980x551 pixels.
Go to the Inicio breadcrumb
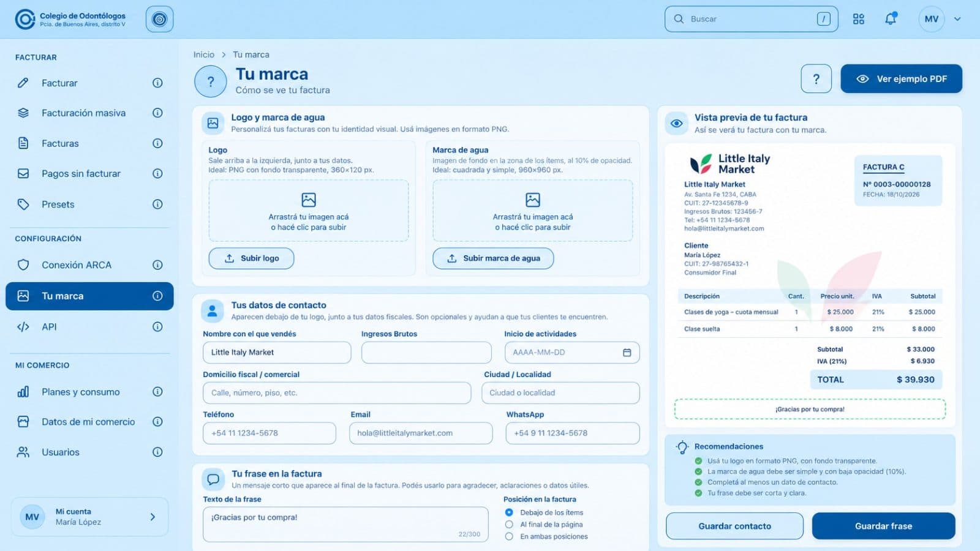coord(204,54)
